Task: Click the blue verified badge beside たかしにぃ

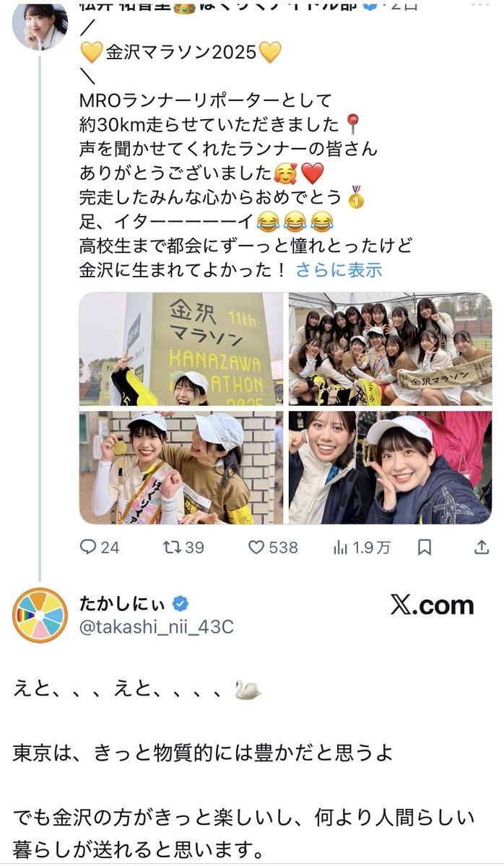Action: click(x=181, y=604)
